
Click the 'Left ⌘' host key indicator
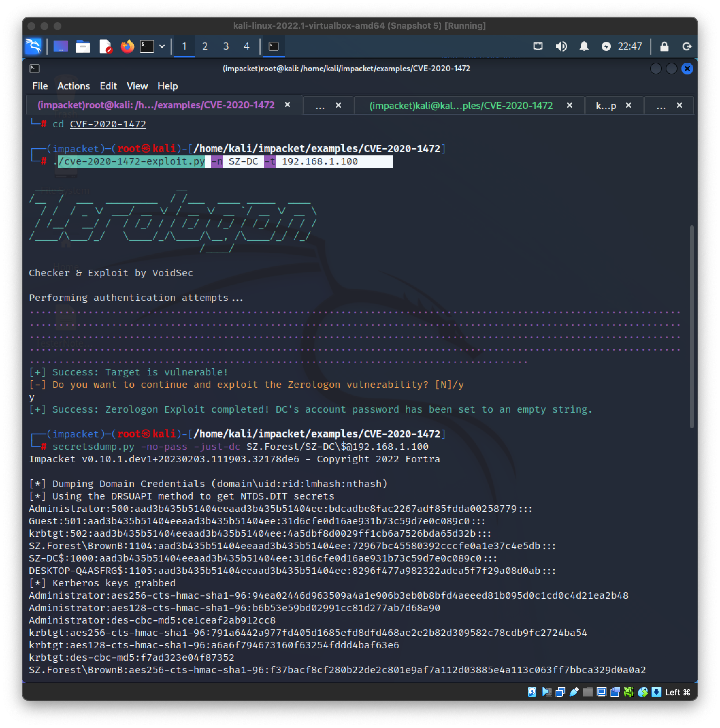678,692
